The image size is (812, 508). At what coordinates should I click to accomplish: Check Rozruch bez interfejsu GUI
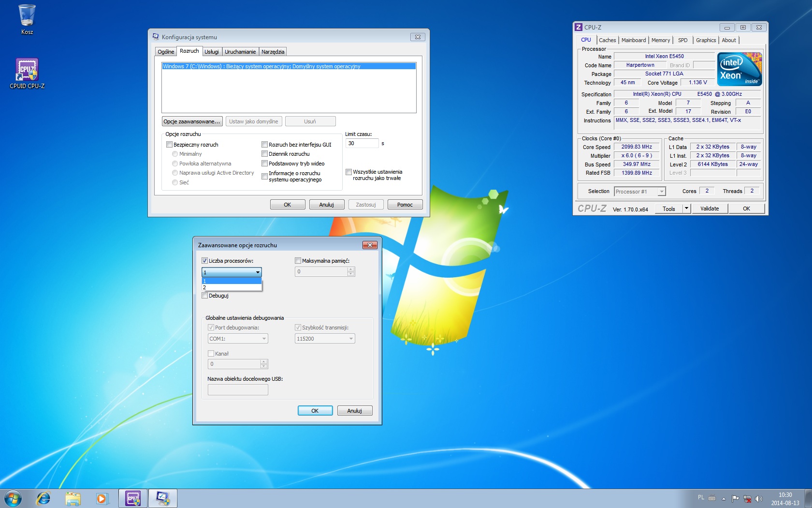264,145
